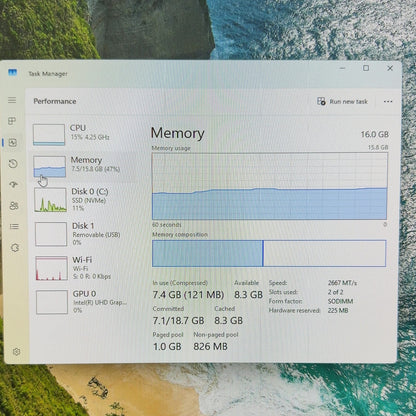This screenshot has height=416, width=416.
Task: Click the Cached value 8.3 GB
Action: tap(228, 321)
